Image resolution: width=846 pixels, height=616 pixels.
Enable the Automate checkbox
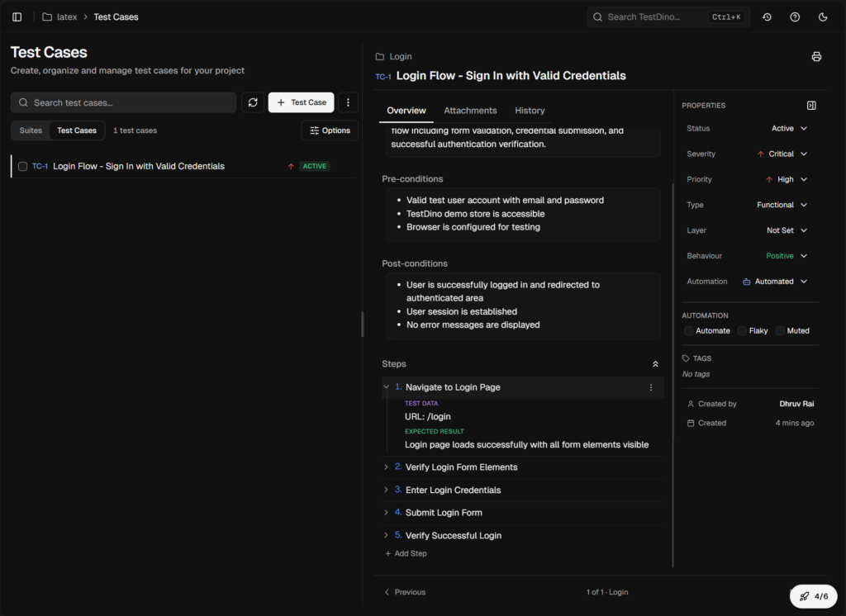pyautogui.click(x=688, y=330)
